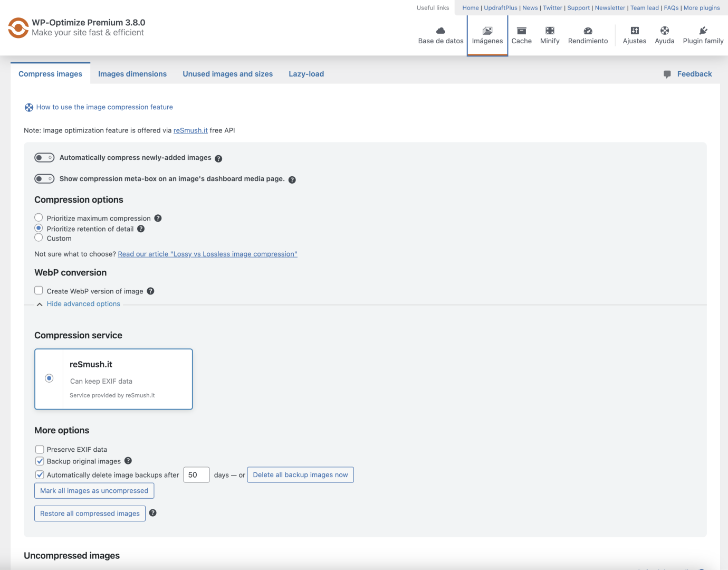Click Hide advanced options link text
This screenshot has height=570, width=728.
coord(83,304)
